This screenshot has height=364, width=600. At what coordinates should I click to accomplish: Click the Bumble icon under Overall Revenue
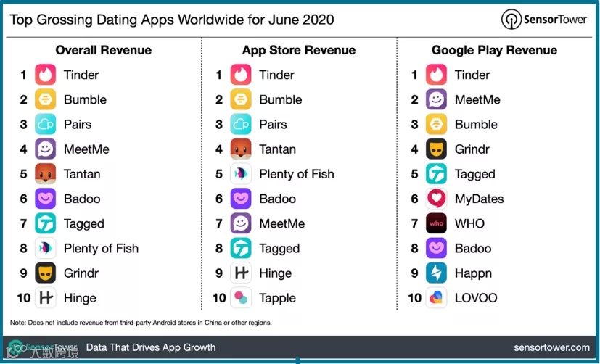46,99
